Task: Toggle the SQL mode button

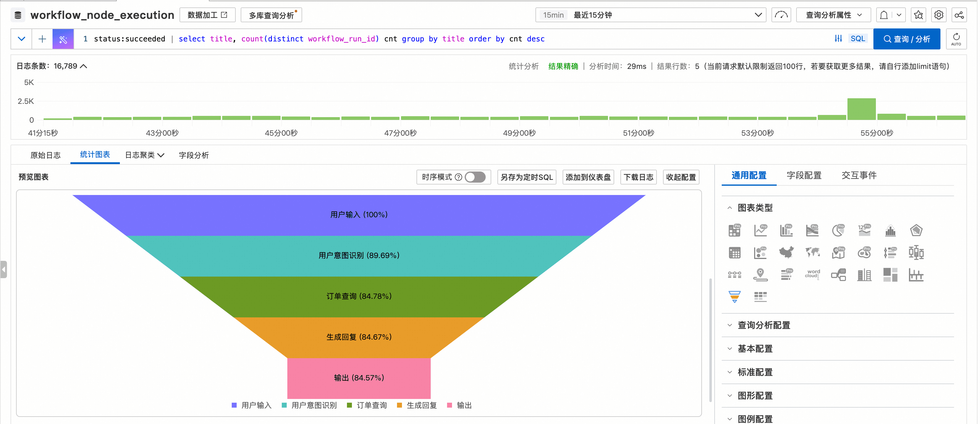Action: 858,39
